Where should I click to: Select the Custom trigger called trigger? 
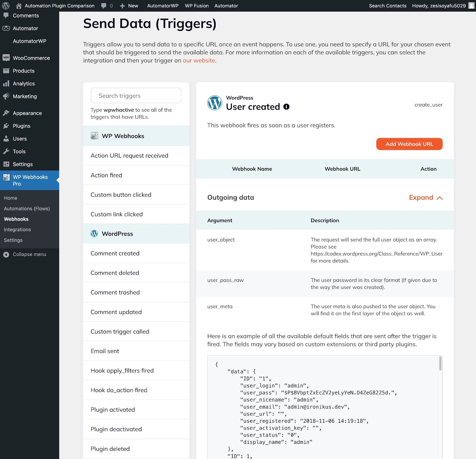tap(136, 331)
